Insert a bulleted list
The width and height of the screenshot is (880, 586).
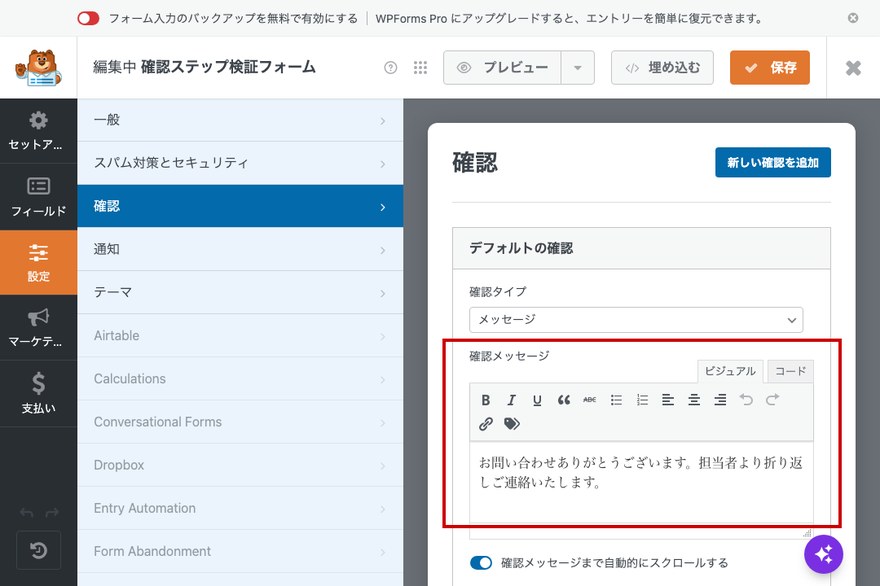coord(616,400)
